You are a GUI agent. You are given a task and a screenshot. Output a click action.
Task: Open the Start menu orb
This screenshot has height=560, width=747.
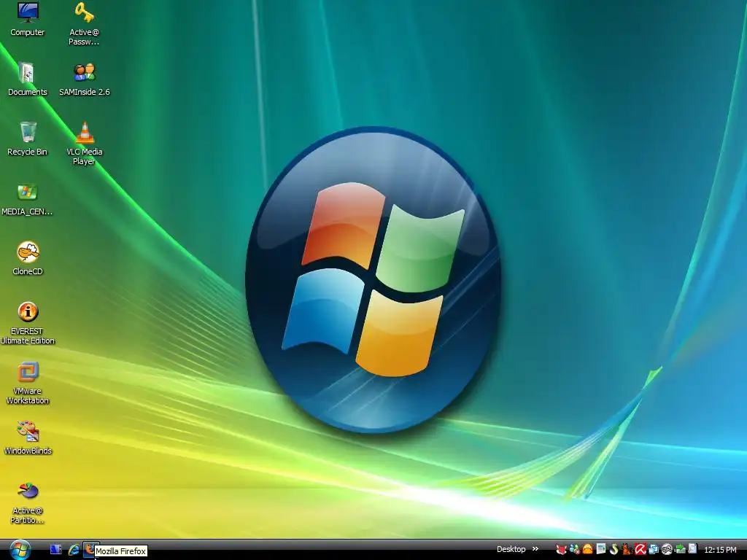(20, 550)
